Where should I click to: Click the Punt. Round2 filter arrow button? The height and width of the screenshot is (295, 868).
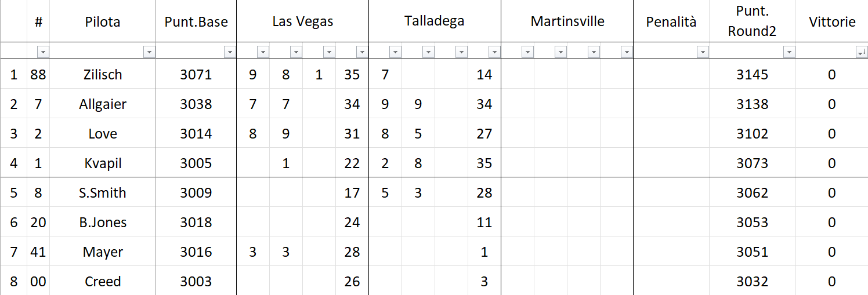789,52
